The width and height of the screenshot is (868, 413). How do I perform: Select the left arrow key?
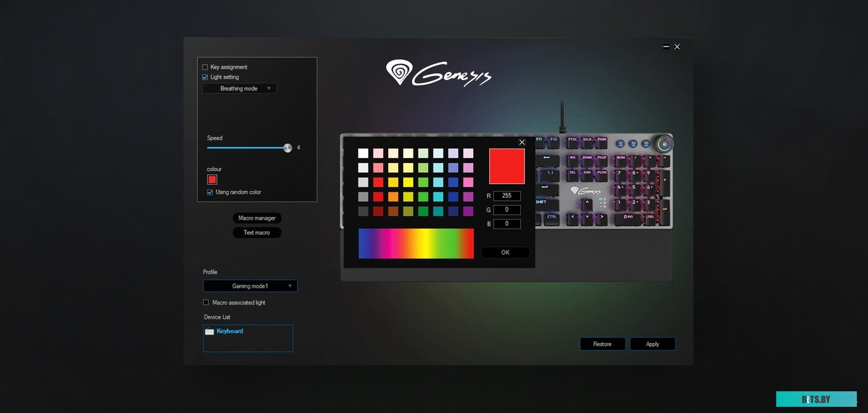(572, 218)
